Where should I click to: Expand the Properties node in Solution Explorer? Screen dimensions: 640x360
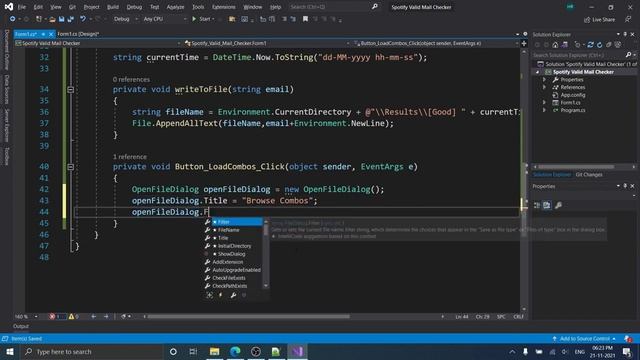click(544, 80)
